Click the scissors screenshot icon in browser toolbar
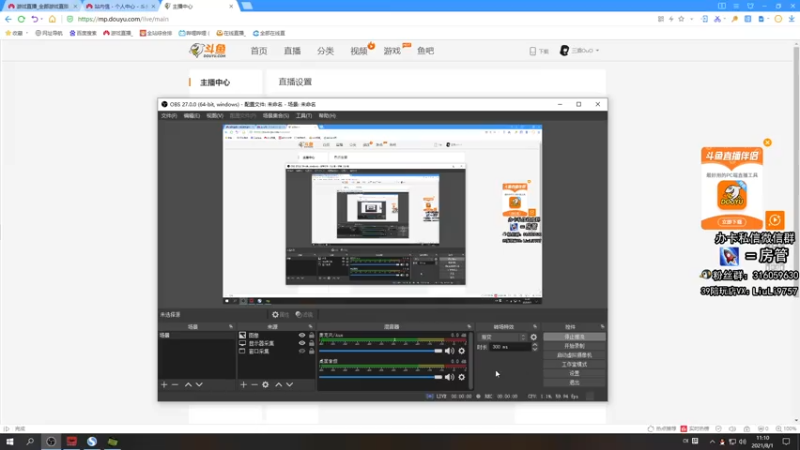Viewport: 800px width, 450px height. (717, 19)
